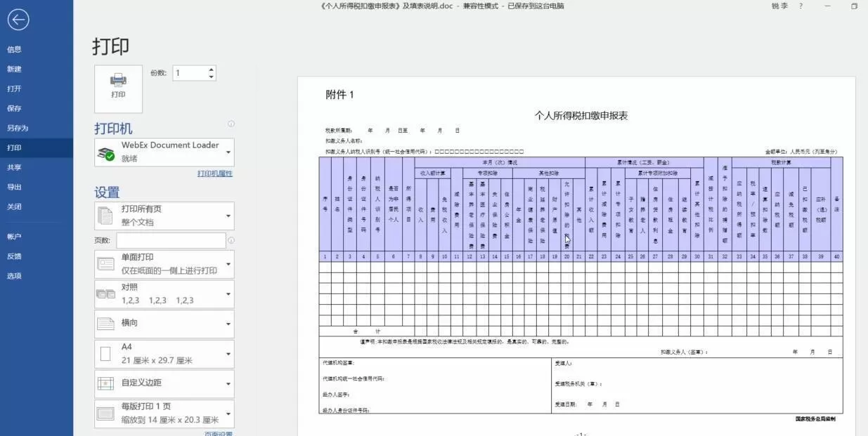Click the 打印机属性 link
The height and width of the screenshot is (436, 868).
click(x=214, y=173)
